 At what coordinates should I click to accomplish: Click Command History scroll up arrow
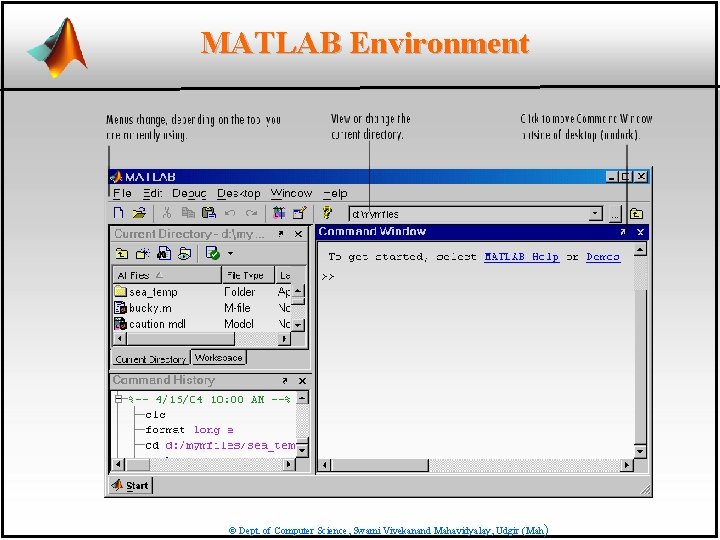(x=302, y=398)
